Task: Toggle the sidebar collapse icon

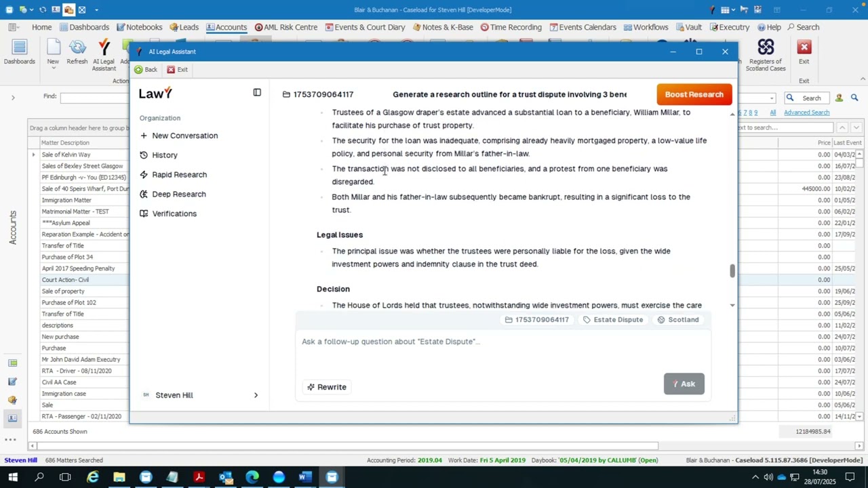Action: pos(257,93)
